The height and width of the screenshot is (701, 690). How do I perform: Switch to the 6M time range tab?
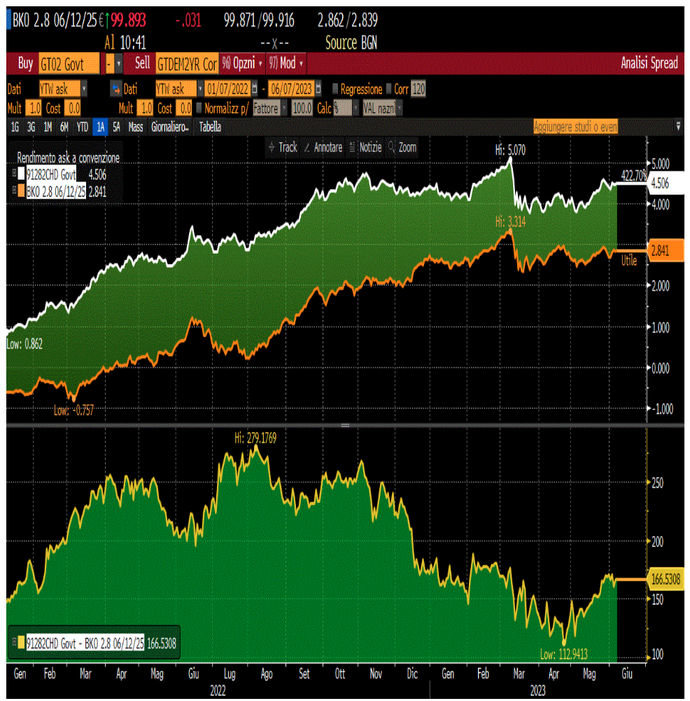[64, 127]
